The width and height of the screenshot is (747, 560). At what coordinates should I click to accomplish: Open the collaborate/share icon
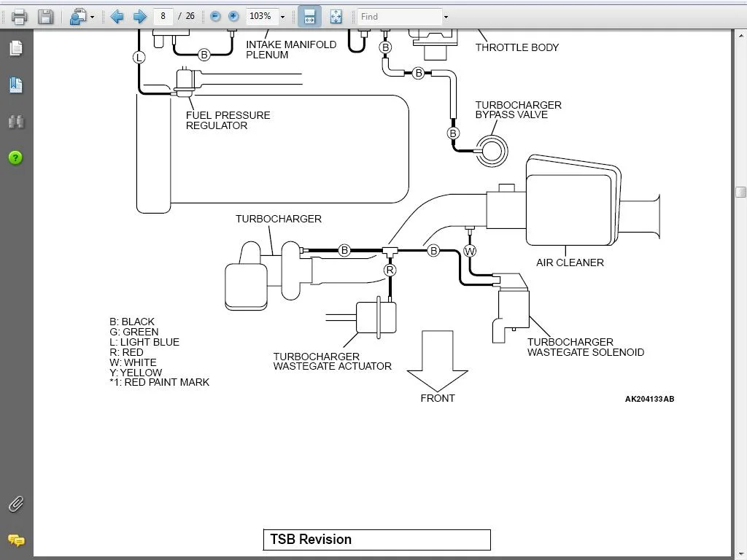77,17
